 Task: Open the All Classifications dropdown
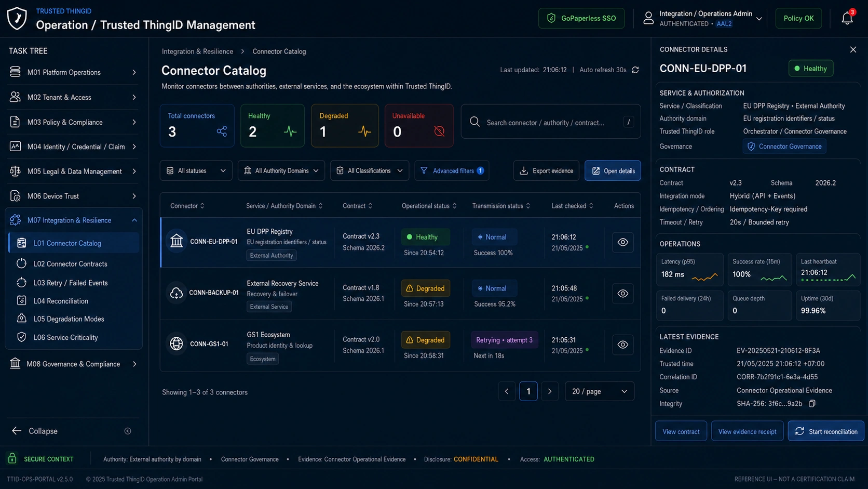point(370,170)
